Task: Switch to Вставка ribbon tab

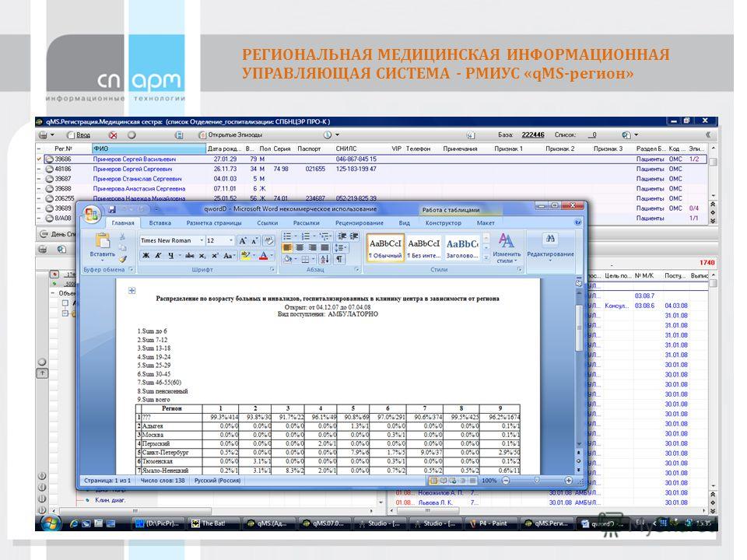Action: [160, 223]
